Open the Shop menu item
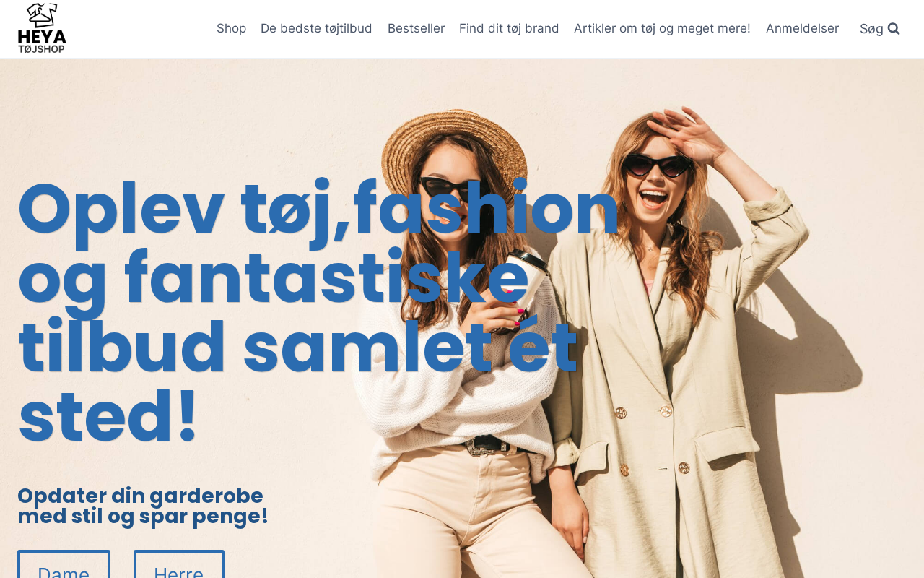924x578 pixels. point(231,28)
